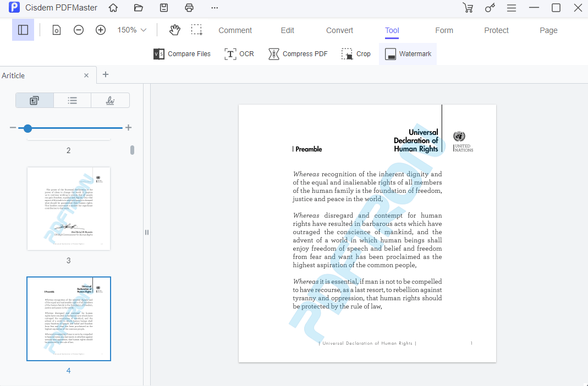Click page number label 3 in thumbnails
Image resolution: width=588 pixels, height=386 pixels.
point(68,260)
